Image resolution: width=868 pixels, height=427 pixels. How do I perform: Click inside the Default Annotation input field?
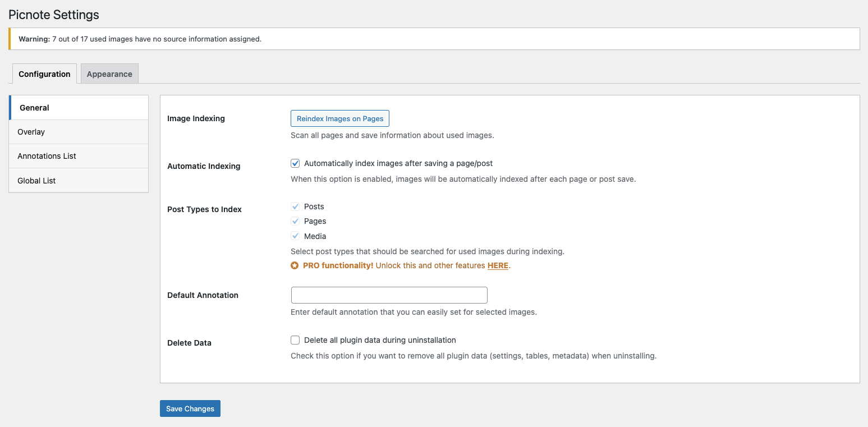tap(389, 295)
